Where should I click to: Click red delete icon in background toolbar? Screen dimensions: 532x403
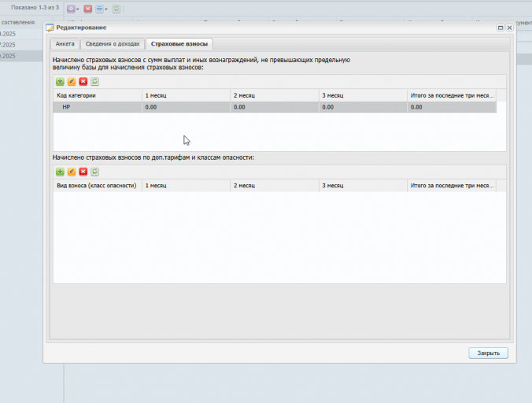tap(88, 9)
